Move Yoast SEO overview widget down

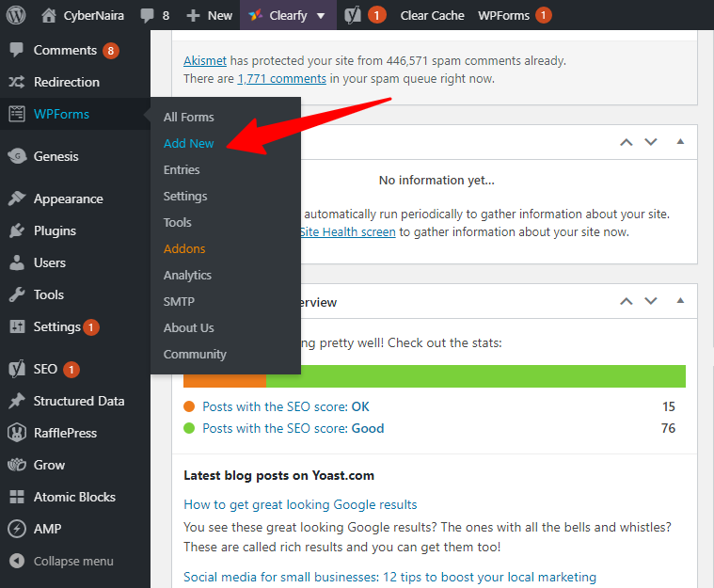click(651, 301)
